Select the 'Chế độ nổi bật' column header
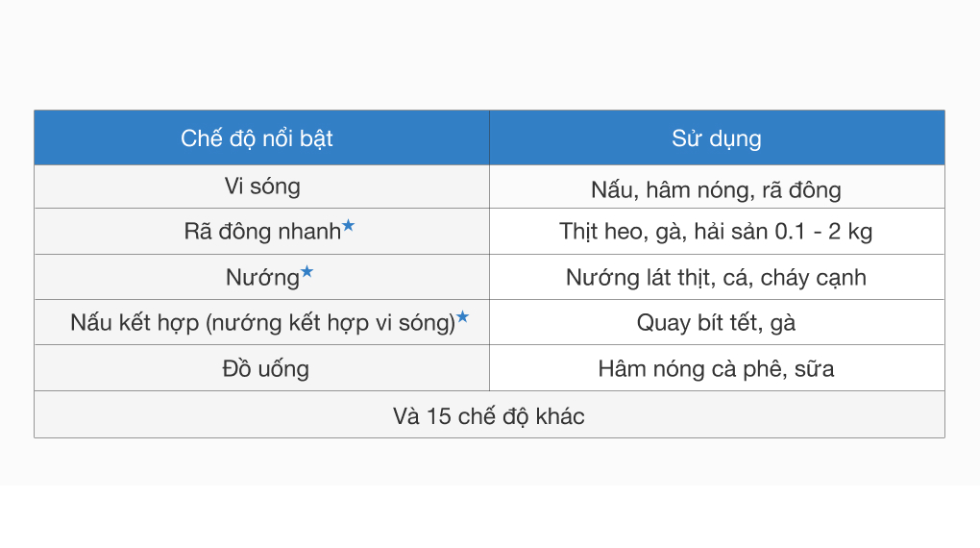Image resolution: width=980 pixels, height=548 pixels. point(257,138)
